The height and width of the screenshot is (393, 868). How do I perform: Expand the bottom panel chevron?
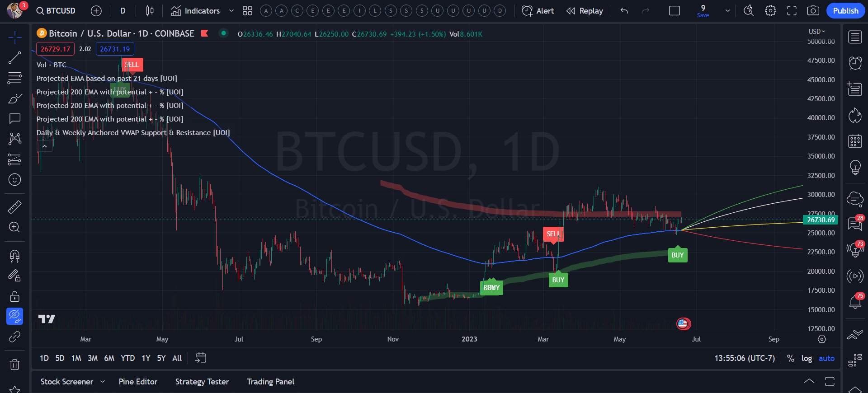tap(809, 382)
